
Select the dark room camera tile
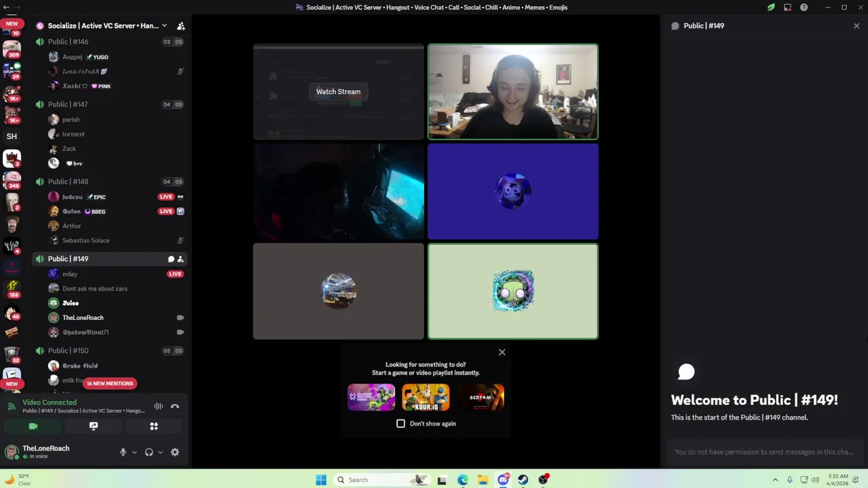click(338, 192)
